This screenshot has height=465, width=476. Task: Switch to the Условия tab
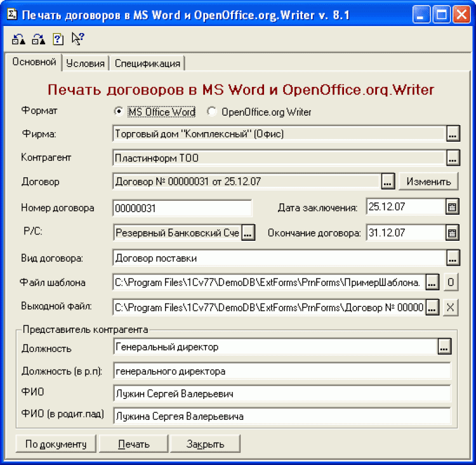85,64
